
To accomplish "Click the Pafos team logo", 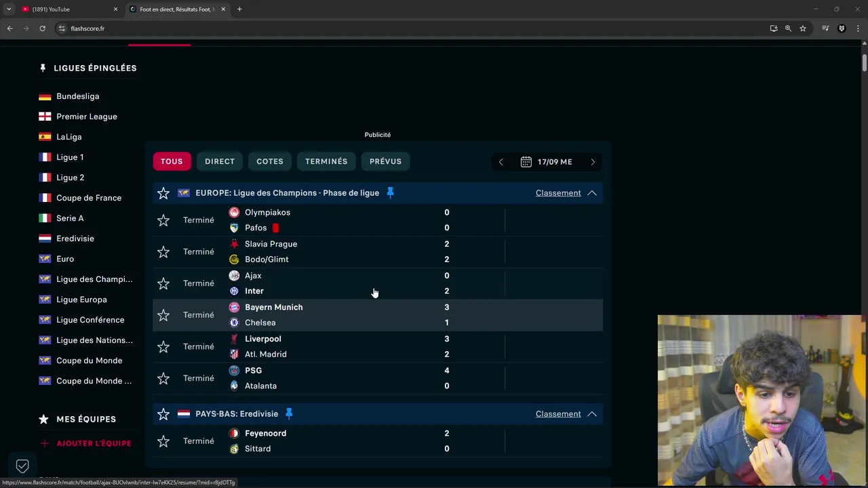I will [234, 228].
